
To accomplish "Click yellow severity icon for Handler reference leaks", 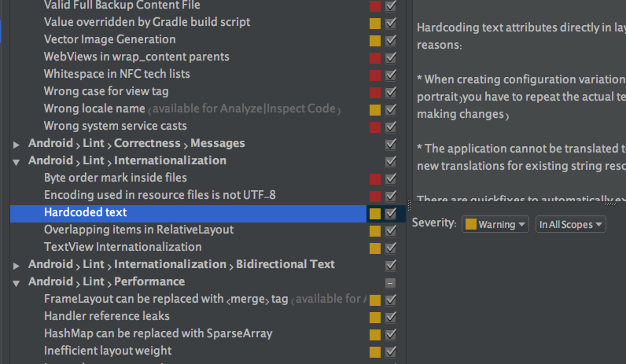I will tap(375, 317).
